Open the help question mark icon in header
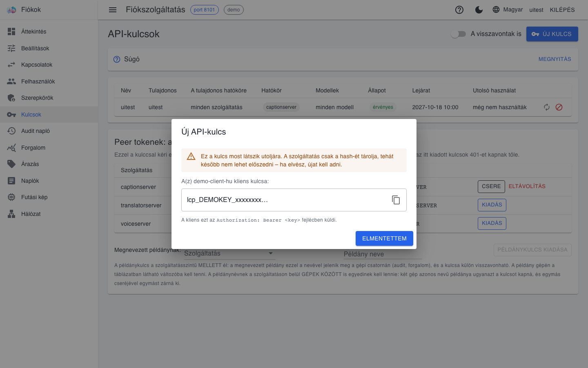The width and height of the screenshot is (588, 368). click(x=459, y=10)
